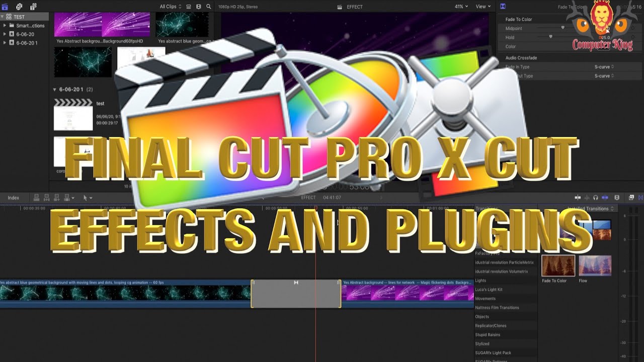Open the Select arrow tool dropdown

tap(88, 198)
